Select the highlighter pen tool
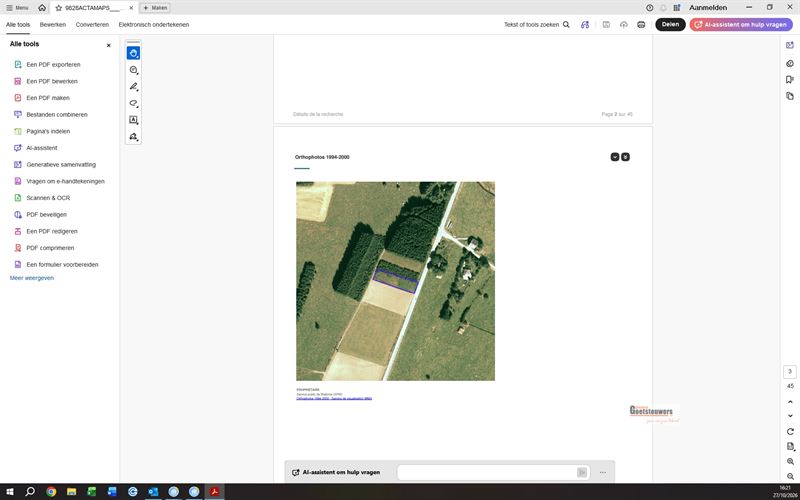Image resolution: width=800 pixels, height=500 pixels. point(133,87)
